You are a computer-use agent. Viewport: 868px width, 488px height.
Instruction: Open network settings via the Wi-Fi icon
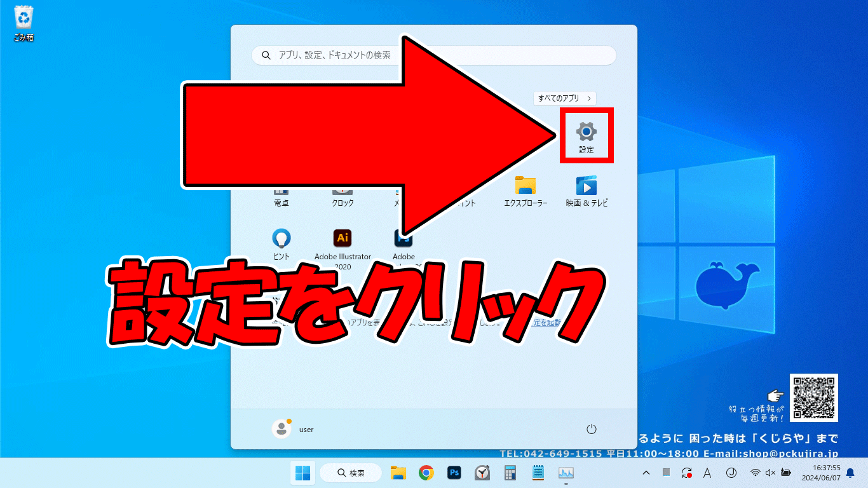(x=756, y=473)
